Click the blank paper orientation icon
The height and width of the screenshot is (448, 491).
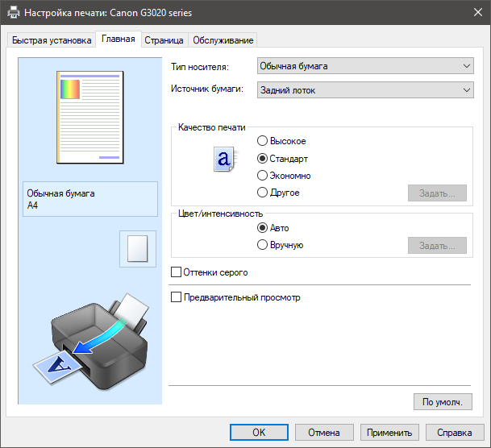tap(138, 249)
